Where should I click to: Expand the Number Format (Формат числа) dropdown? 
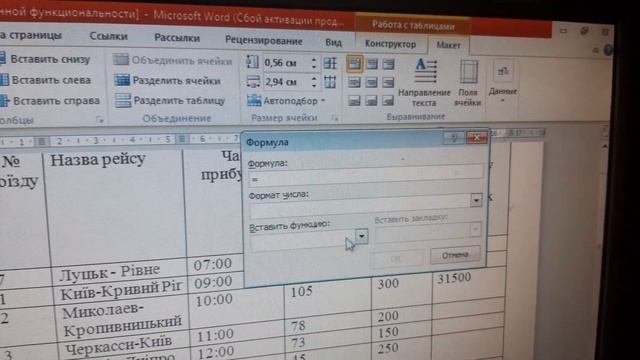click(476, 200)
